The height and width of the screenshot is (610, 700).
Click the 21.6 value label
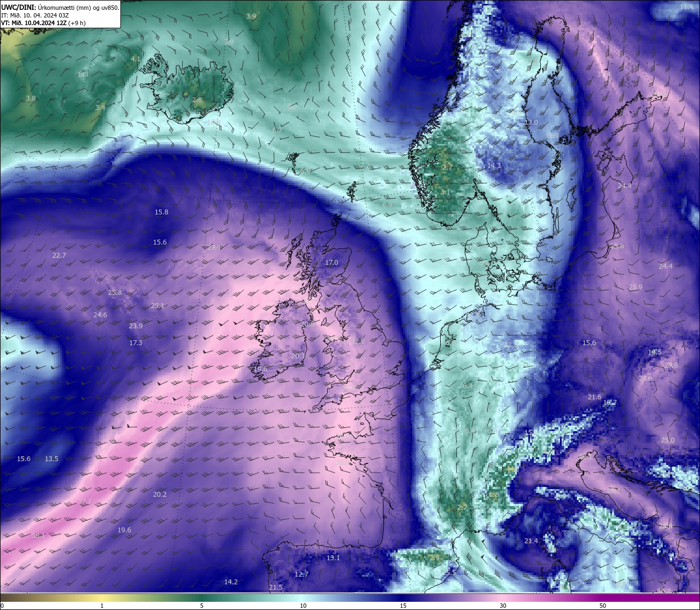pos(594,397)
